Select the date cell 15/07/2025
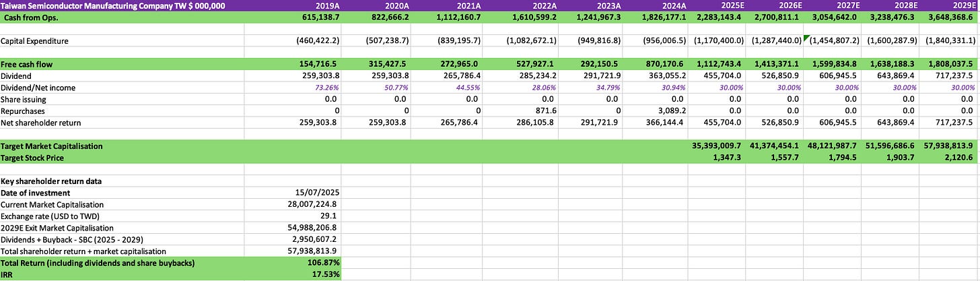Viewport: 980px width, 281px height. point(317,193)
